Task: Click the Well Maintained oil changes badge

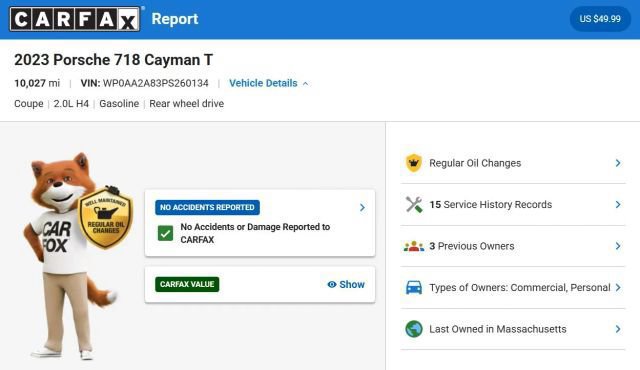Action: coord(106,217)
